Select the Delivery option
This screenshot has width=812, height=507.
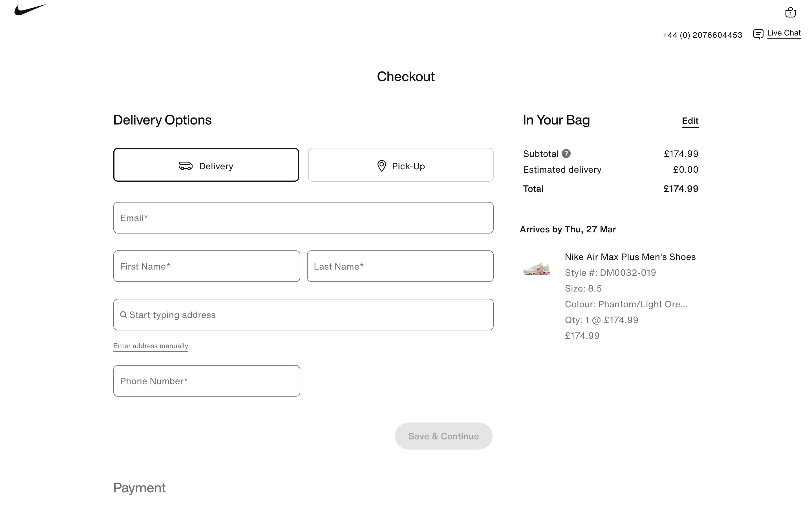tap(206, 165)
